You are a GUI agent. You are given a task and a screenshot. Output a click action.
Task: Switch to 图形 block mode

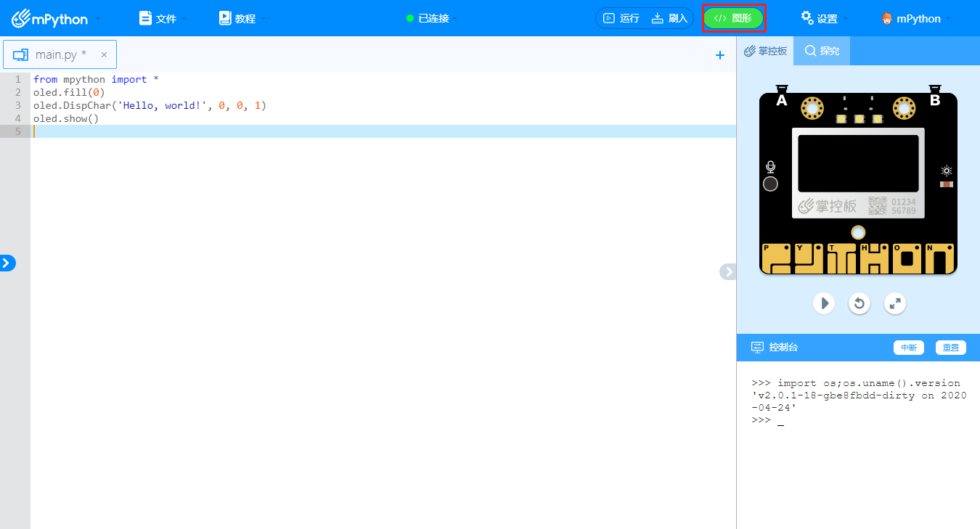point(733,18)
